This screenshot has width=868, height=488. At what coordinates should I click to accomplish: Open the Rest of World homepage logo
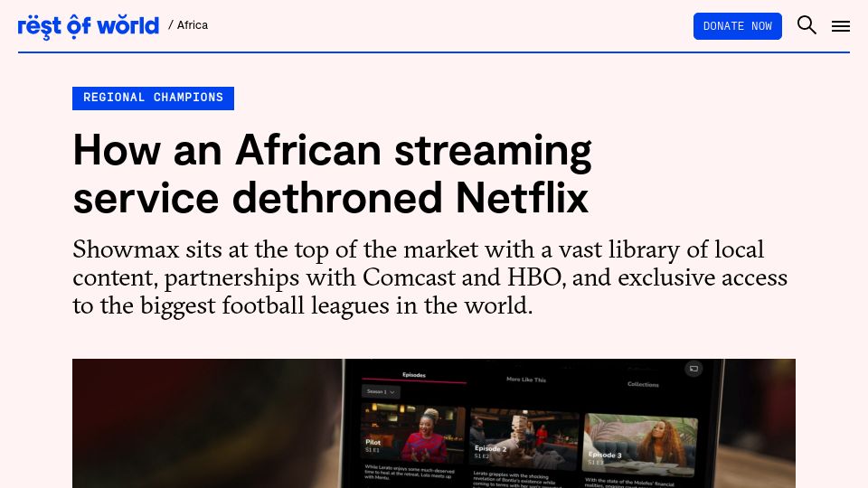(x=88, y=26)
